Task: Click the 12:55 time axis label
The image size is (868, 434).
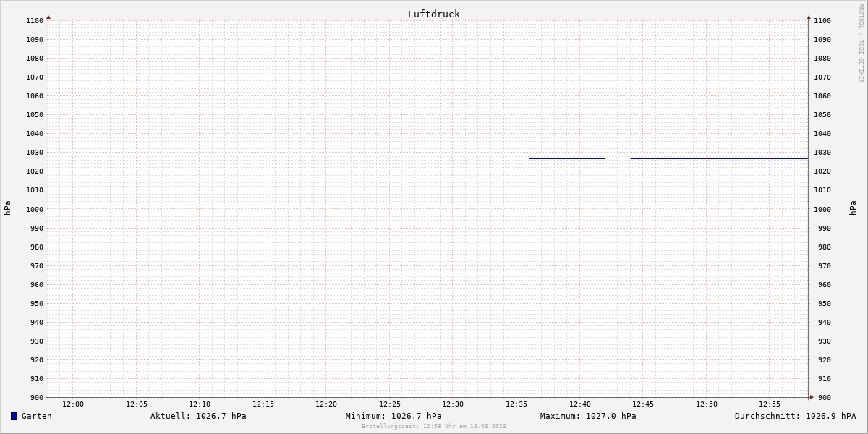Action: pos(770,404)
